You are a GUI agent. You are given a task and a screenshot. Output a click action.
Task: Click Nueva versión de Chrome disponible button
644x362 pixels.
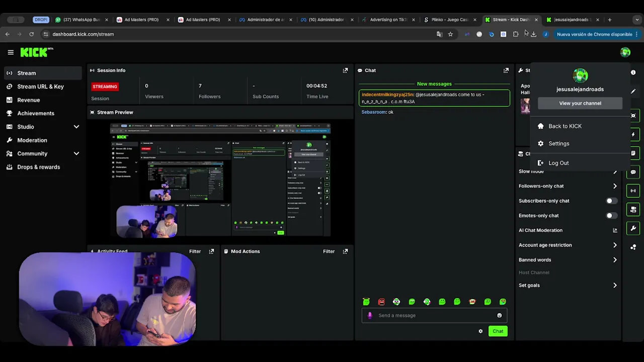tap(598, 34)
